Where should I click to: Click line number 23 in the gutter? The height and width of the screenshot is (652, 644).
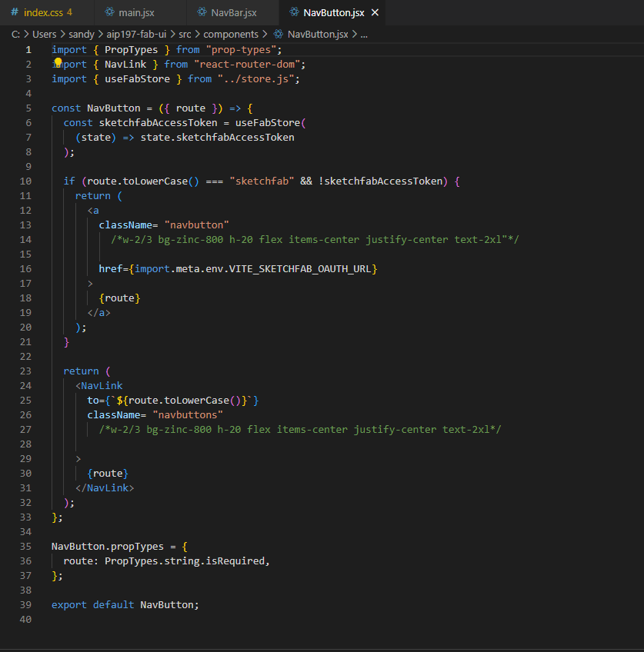26,371
